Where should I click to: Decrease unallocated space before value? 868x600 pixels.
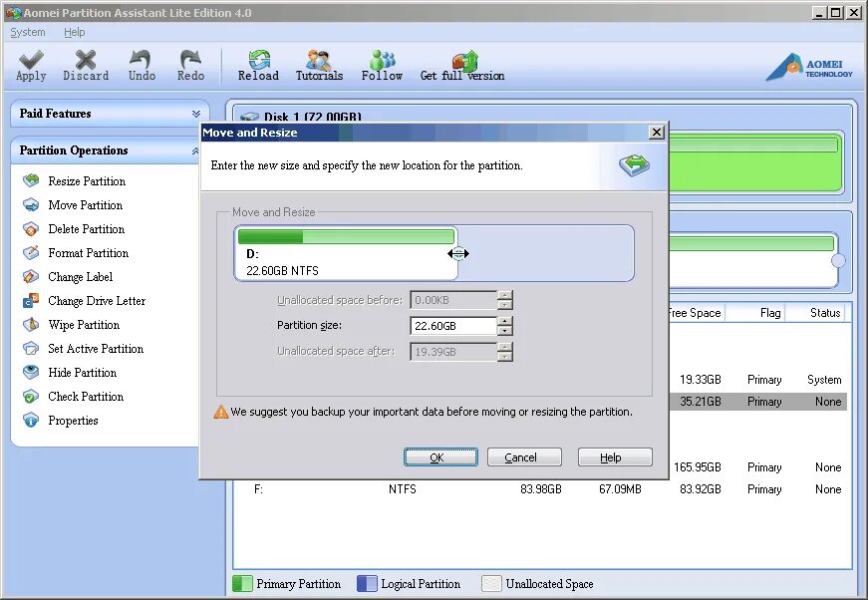pyautogui.click(x=505, y=304)
